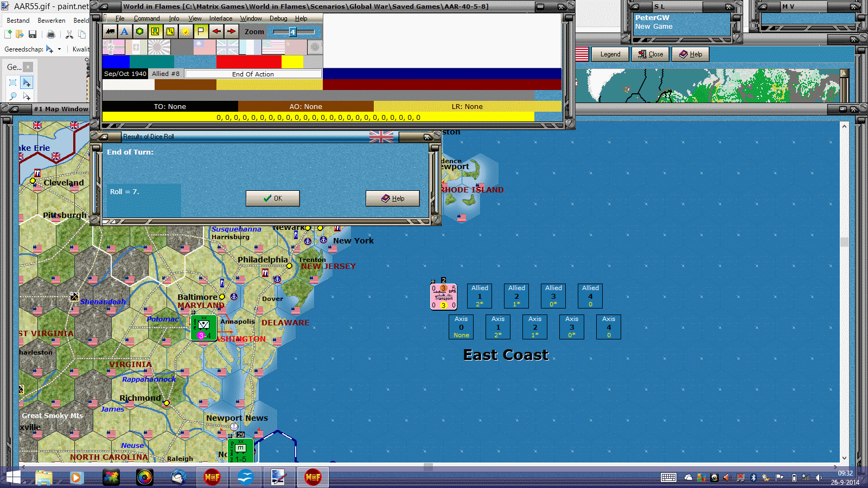Click the red left arrow toolbar icon
Screen dimensions: 868x488
pos(216,31)
